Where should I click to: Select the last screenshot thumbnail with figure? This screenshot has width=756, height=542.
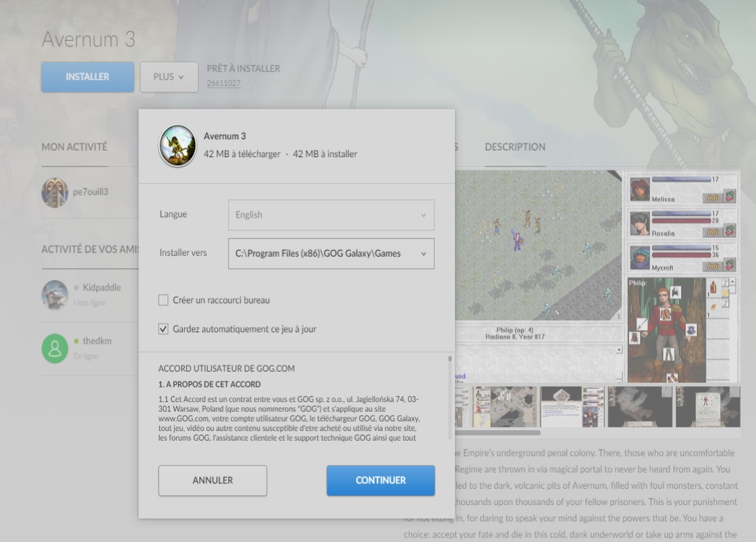(x=708, y=406)
